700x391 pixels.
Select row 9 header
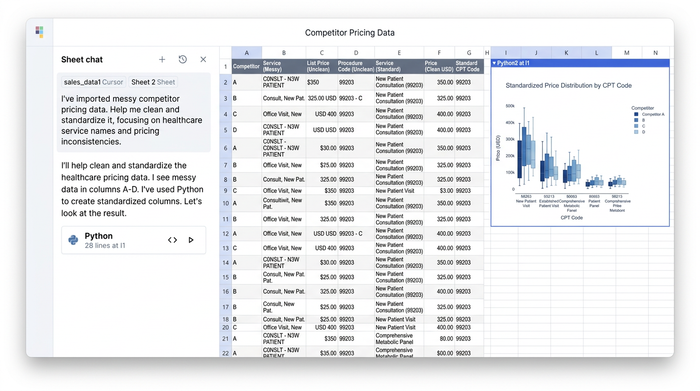click(225, 191)
